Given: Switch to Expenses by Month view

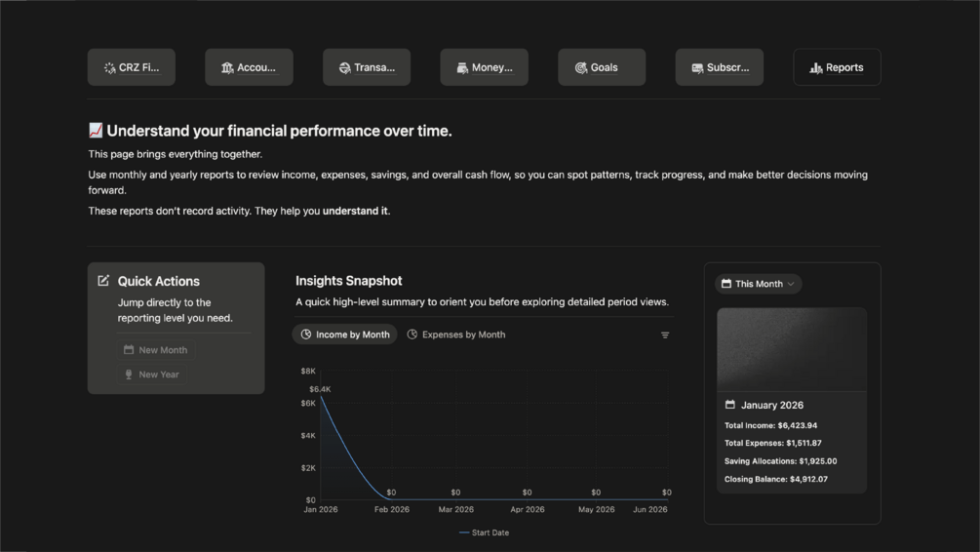Looking at the screenshot, I should [x=456, y=335].
